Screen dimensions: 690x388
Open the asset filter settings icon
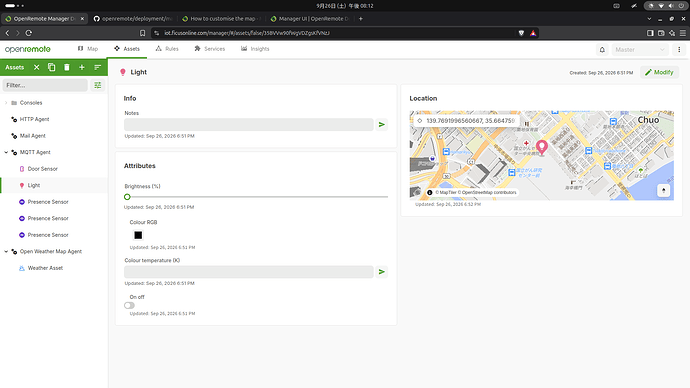click(x=98, y=85)
